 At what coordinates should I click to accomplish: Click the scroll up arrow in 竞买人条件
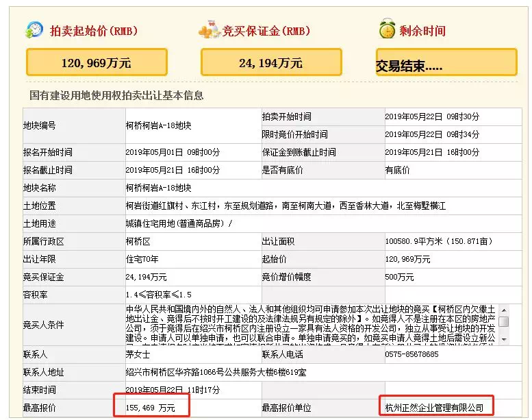click(x=504, y=310)
